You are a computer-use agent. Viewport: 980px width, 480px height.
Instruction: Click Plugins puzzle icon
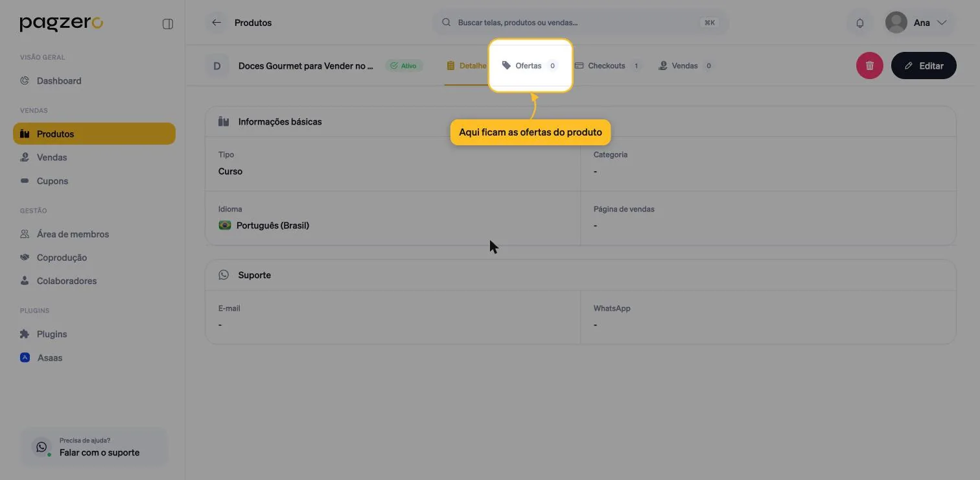click(25, 334)
